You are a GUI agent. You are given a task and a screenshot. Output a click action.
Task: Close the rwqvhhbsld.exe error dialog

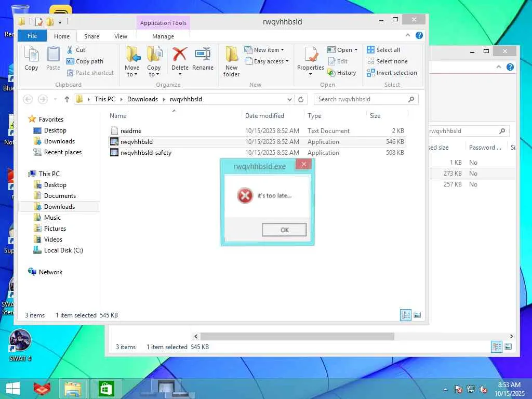(303, 165)
